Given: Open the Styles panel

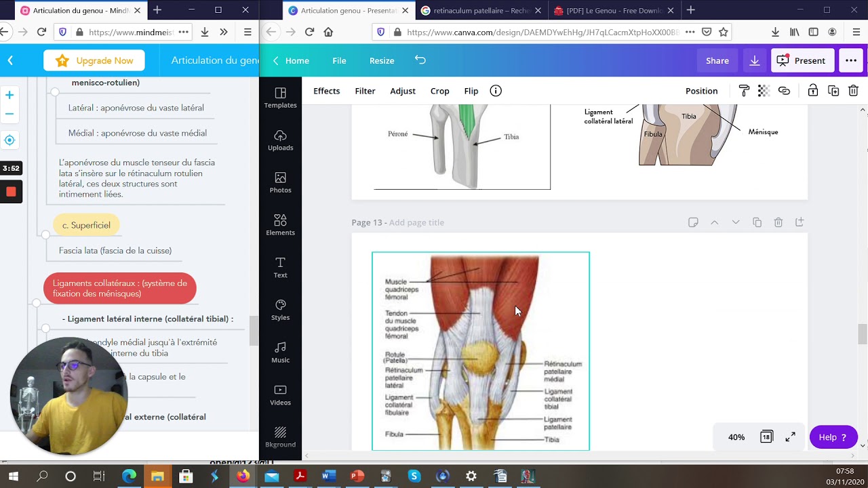Looking at the screenshot, I should [x=280, y=310].
